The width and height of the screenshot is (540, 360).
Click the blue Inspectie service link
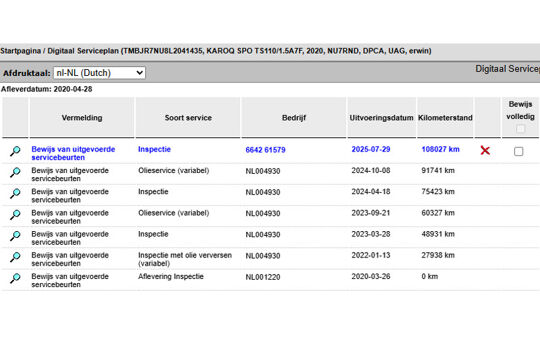154,149
